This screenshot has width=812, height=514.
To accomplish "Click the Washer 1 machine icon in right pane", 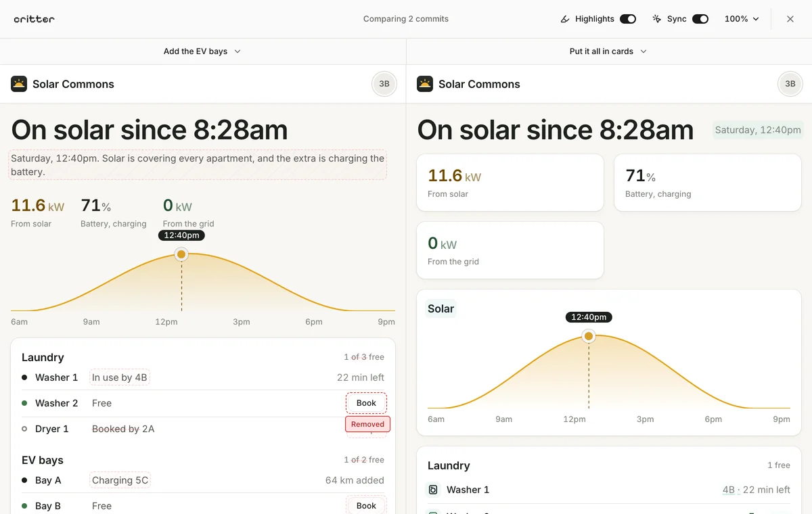I will click(433, 490).
